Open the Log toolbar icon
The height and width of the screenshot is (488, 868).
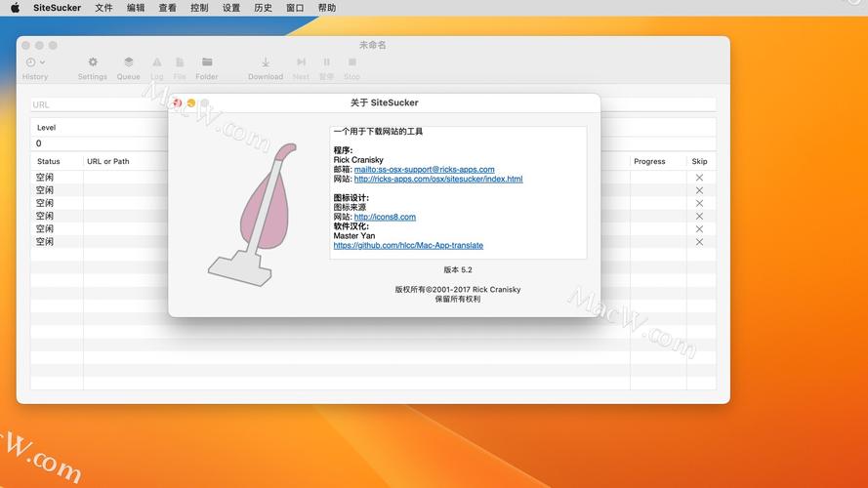tap(157, 61)
